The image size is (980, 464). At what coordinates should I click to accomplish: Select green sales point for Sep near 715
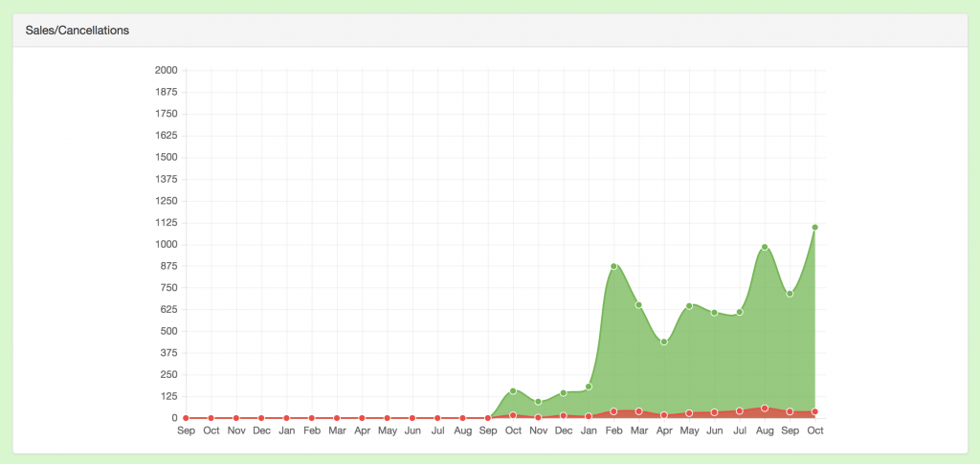(x=790, y=294)
